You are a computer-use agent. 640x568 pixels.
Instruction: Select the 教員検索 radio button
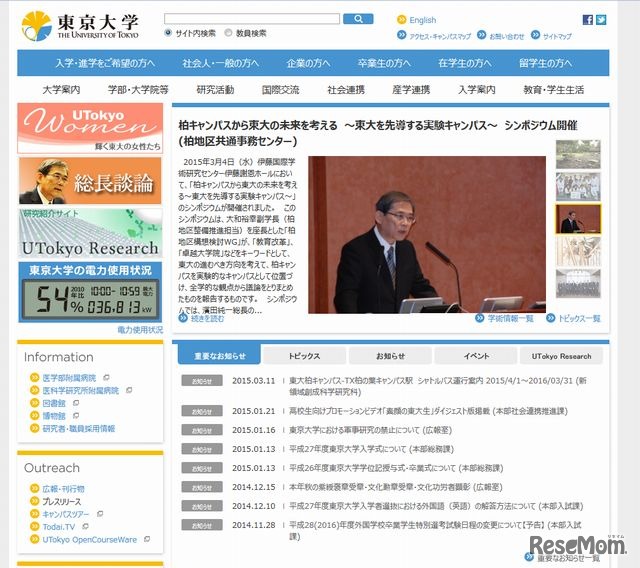228,33
